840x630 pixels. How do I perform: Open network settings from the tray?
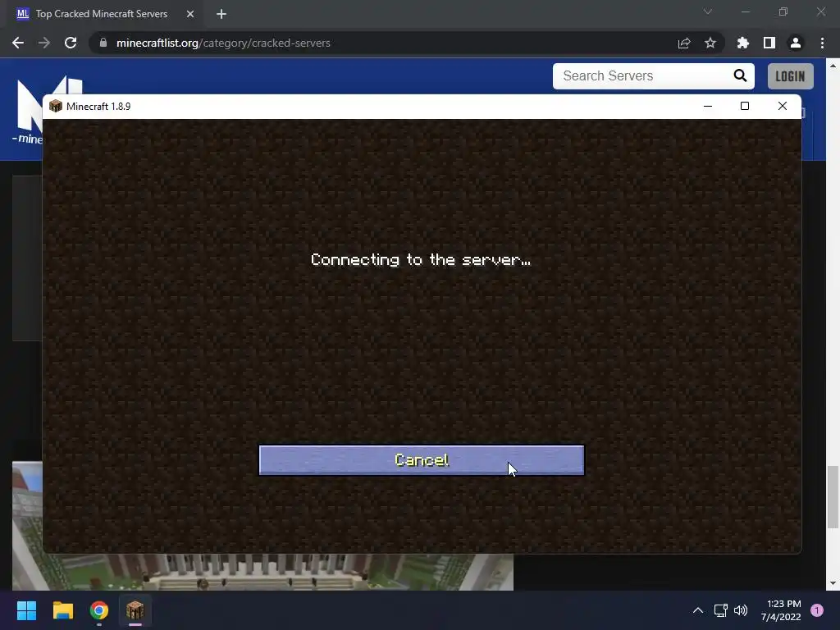720,610
